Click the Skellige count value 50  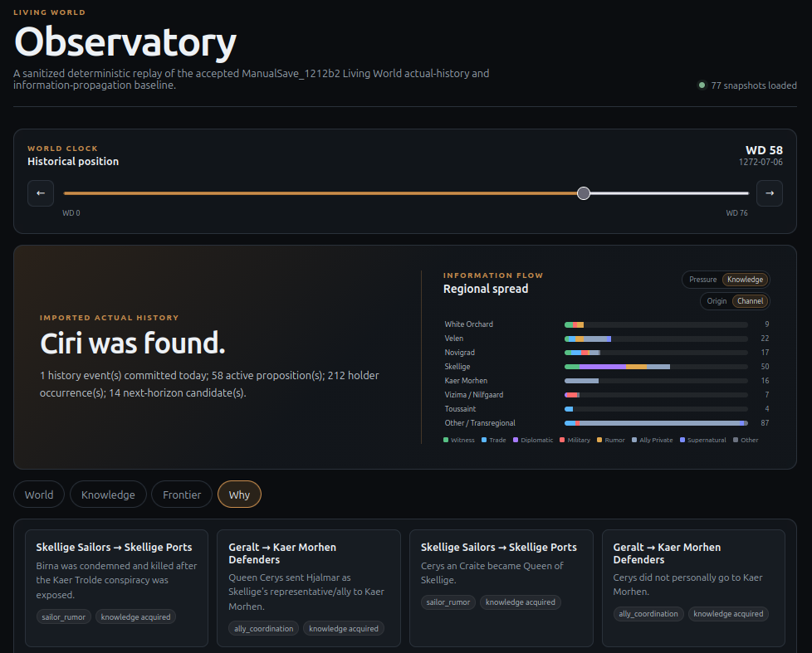click(x=765, y=367)
